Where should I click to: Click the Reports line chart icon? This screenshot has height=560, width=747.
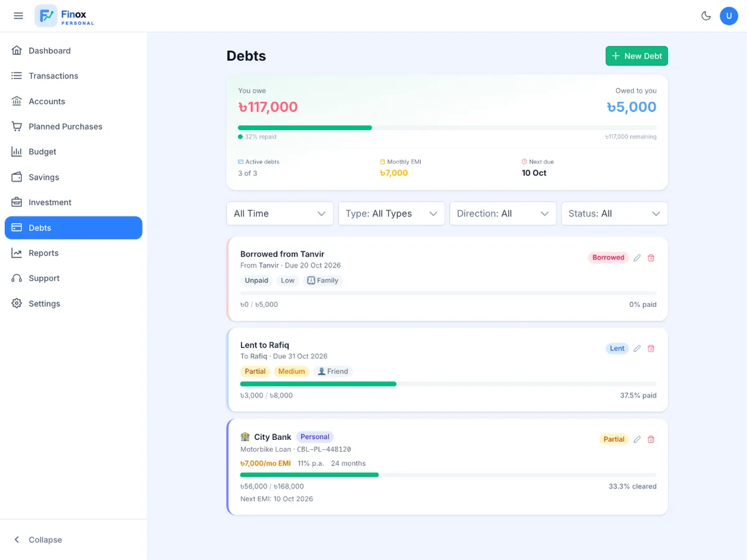tap(17, 253)
